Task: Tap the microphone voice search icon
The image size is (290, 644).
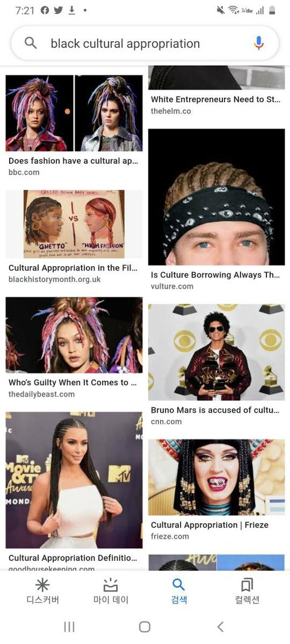Action: point(259,43)
